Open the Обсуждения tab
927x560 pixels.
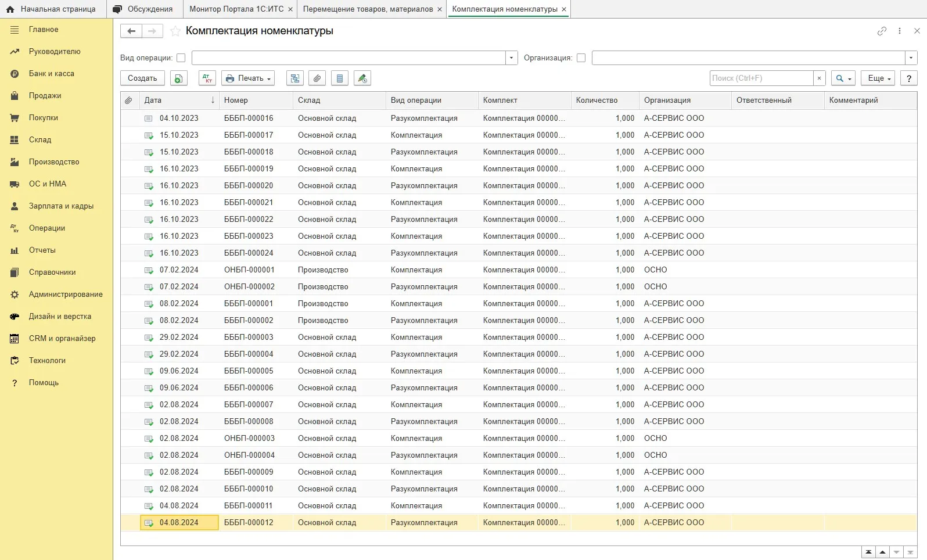[x=143, y=9]
